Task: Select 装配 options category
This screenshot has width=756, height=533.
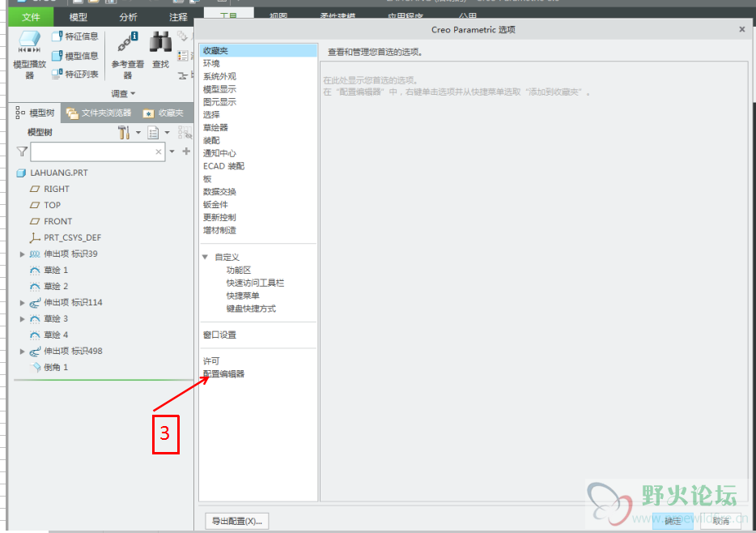Action: (211, 140)
